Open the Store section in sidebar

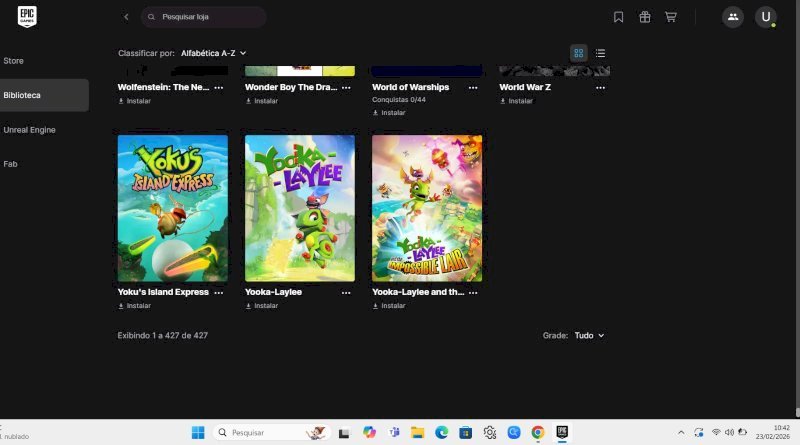tap(14, 61)
